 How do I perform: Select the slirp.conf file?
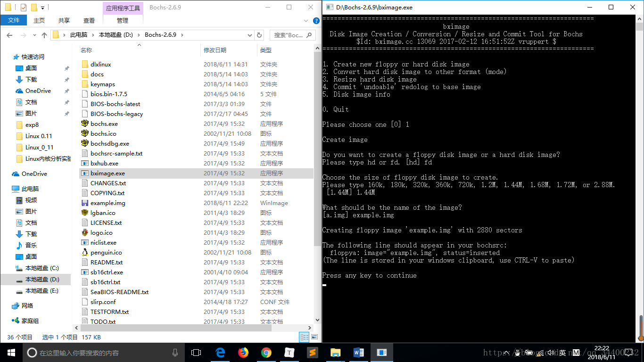click(103, 302)
